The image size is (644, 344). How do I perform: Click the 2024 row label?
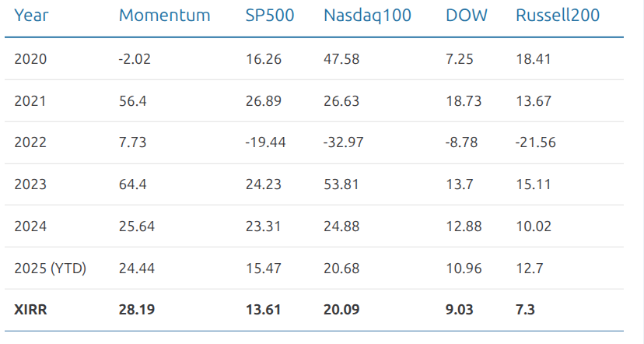30,226
